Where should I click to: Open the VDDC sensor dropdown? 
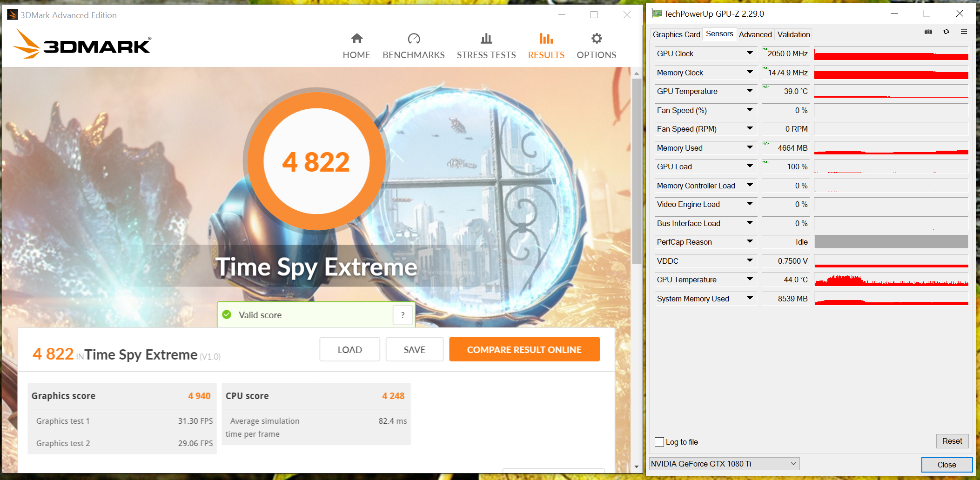tap(750, 261)
